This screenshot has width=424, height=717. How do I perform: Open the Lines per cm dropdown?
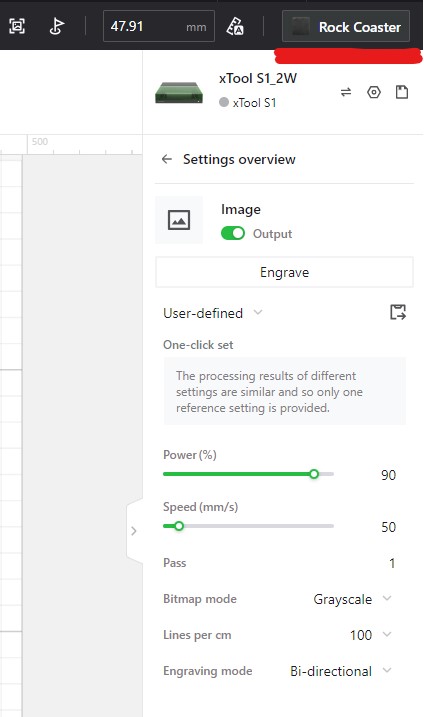tap(370, 635)
